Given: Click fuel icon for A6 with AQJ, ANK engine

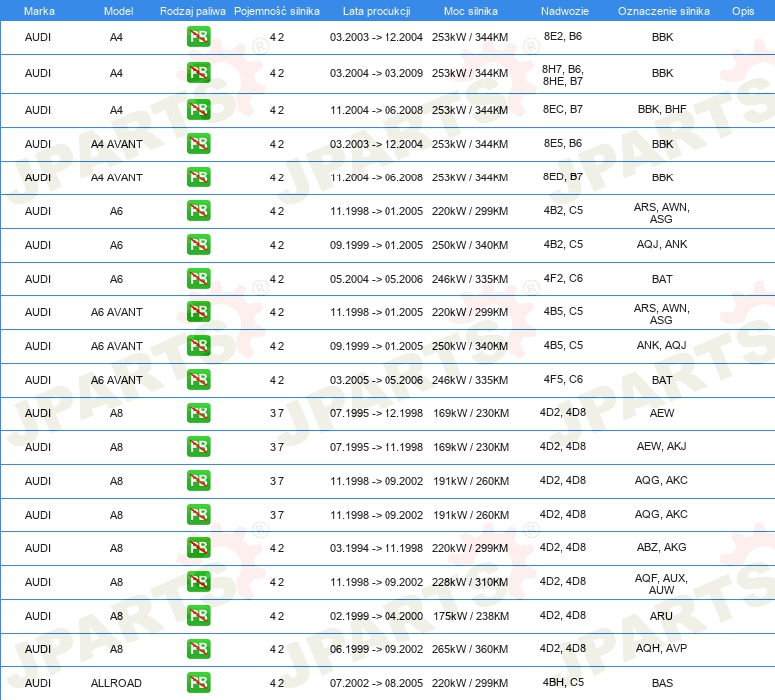Looking at the screenshot, I should [x=198, y=245].
